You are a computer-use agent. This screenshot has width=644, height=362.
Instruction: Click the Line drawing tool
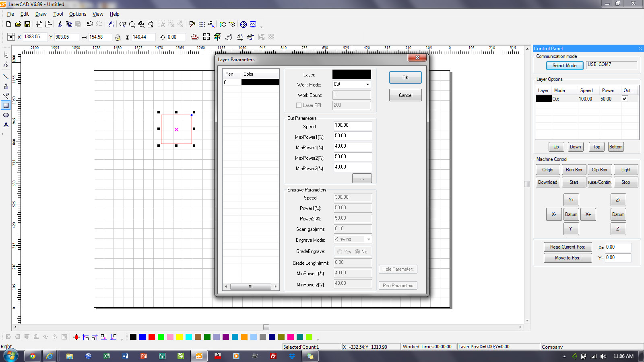pyautogui.click(x=6, y=76)
